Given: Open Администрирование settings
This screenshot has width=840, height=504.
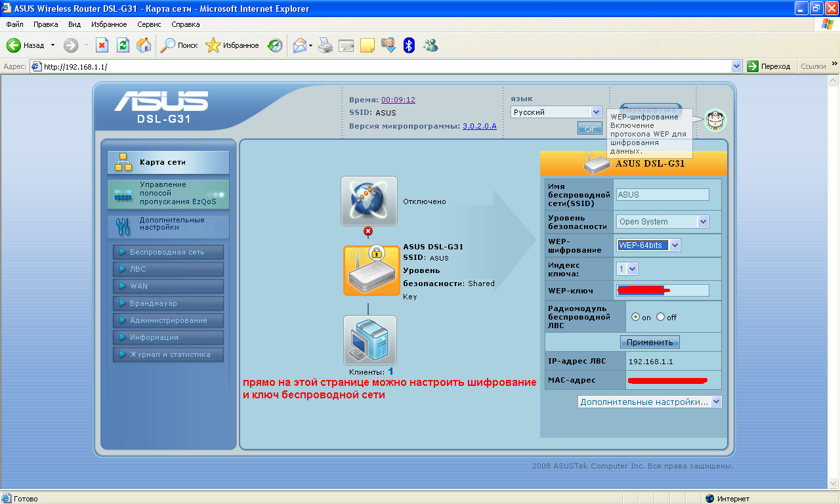Looking at the screenshot, I should (x=168, y=320).
